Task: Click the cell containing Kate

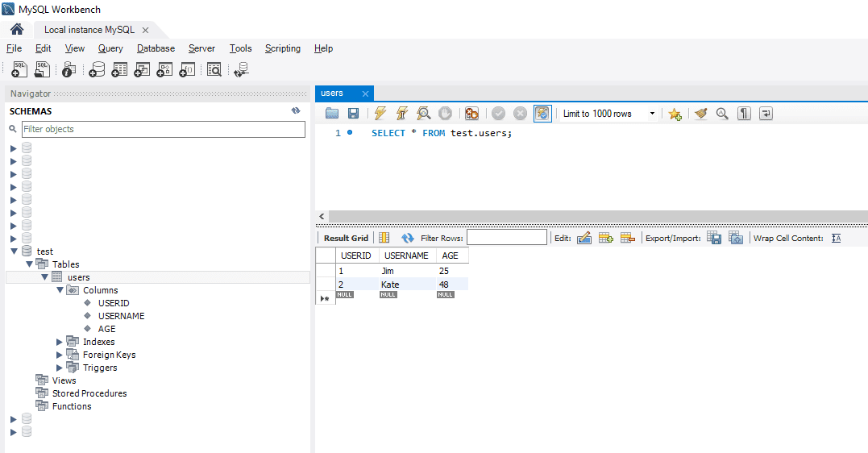Action: 407,284
